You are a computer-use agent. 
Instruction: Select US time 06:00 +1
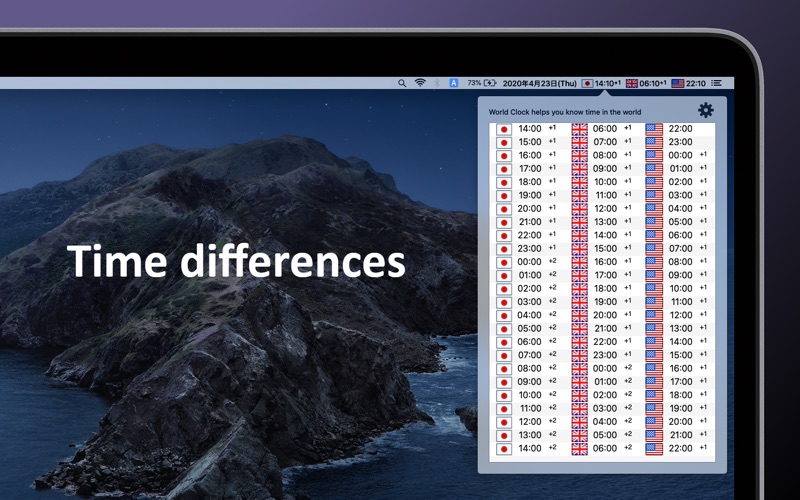[681, 235]
